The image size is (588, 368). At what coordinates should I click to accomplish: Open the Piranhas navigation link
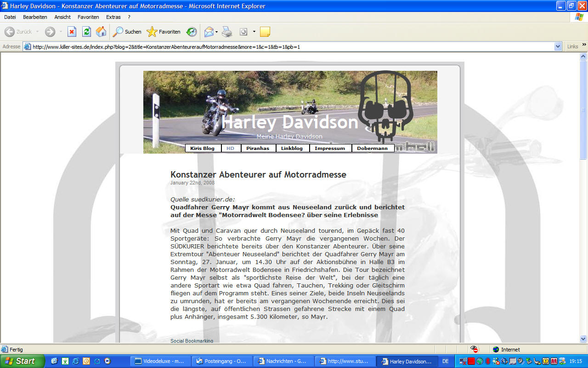(258, 148)
